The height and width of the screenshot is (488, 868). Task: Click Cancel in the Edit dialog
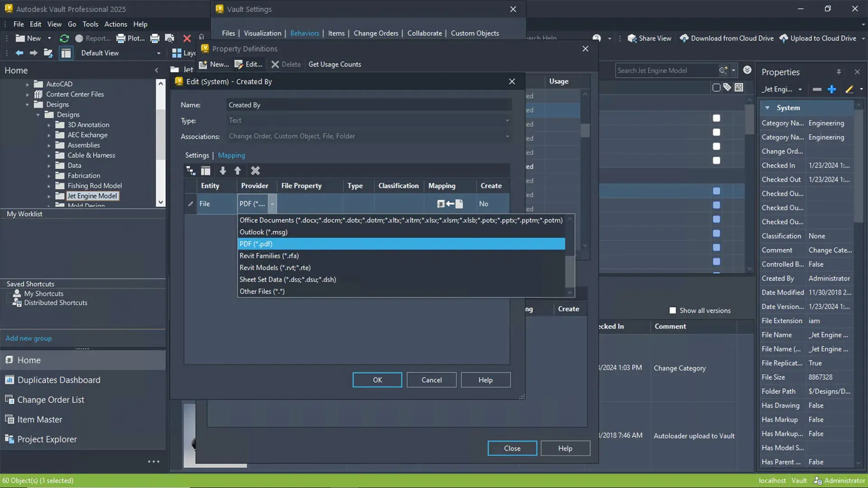pos(431,380)
